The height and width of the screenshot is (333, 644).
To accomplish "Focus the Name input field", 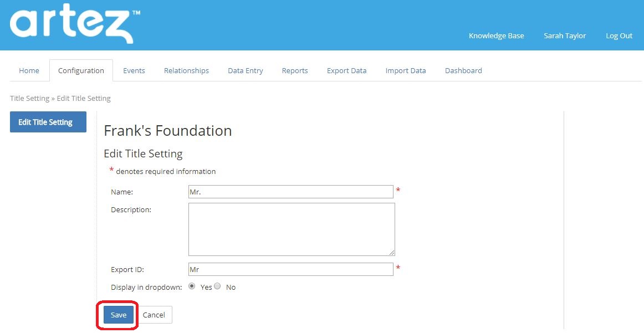I will coord(291,192).
